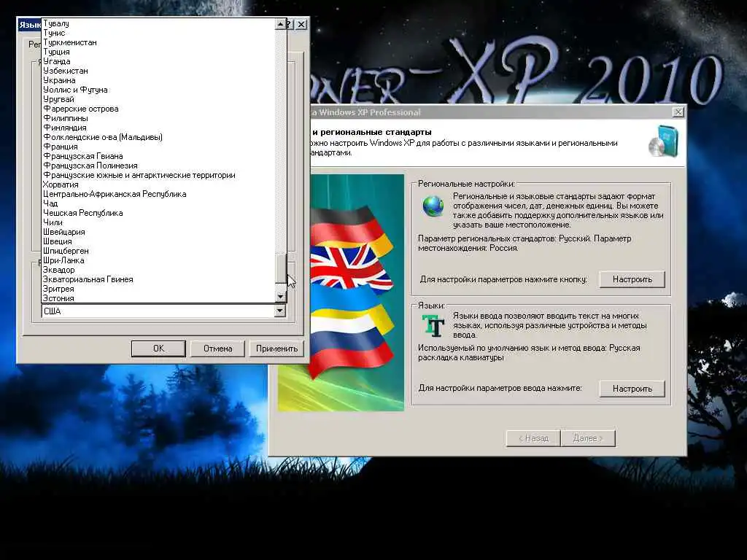Confirm with the OK button

158,348
